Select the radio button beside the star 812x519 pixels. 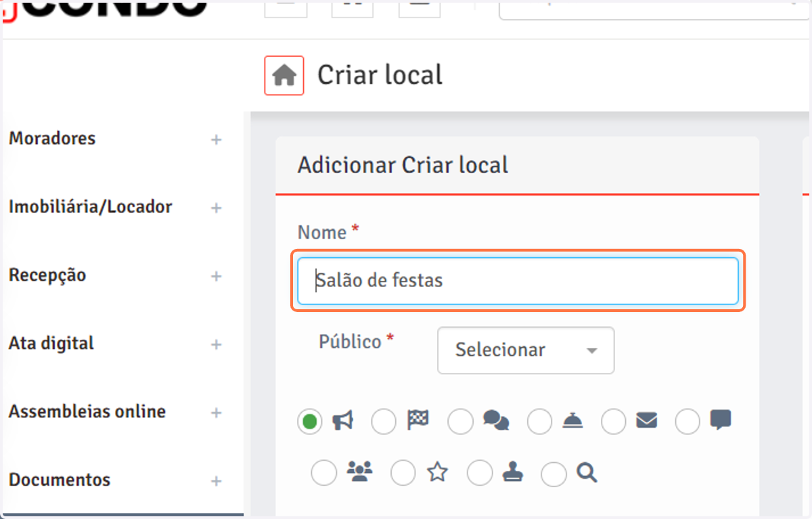click(x=403, y=473)
